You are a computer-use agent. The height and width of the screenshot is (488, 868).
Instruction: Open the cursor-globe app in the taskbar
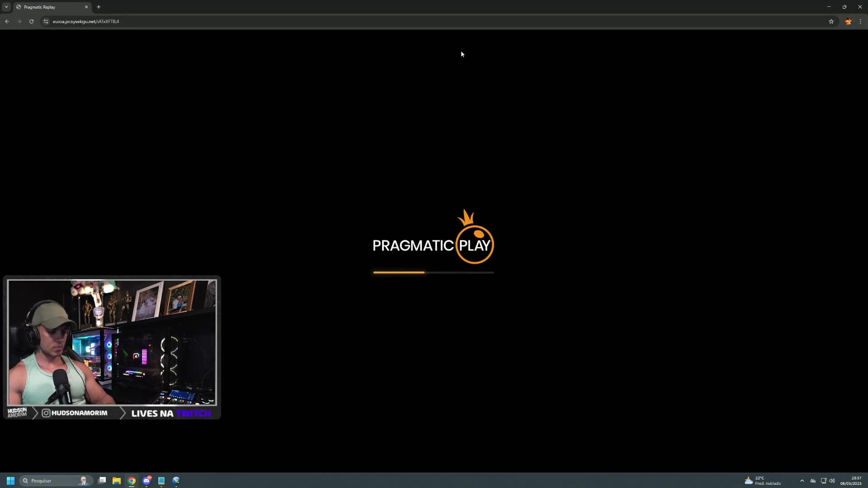click(x=176, y=480)
